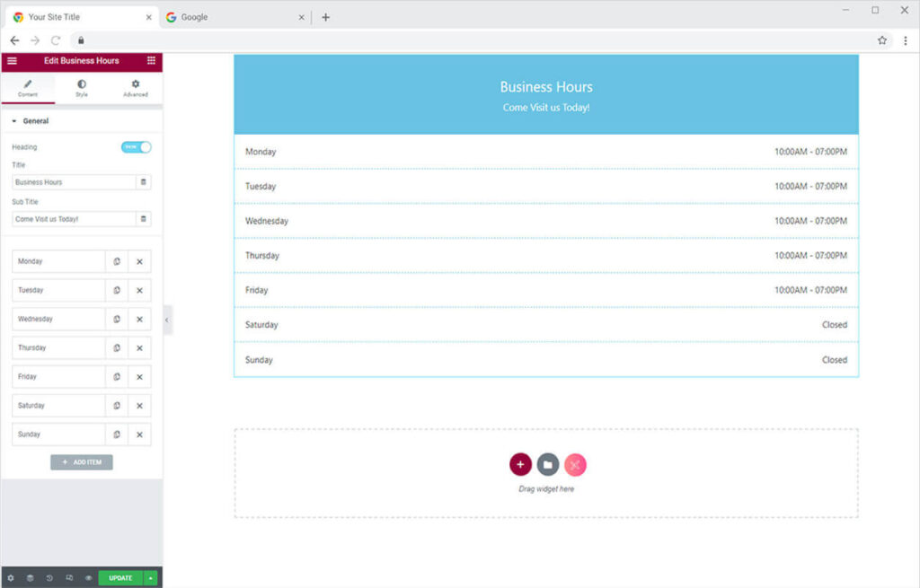Open the navigator layers icon

pos(30,578)
